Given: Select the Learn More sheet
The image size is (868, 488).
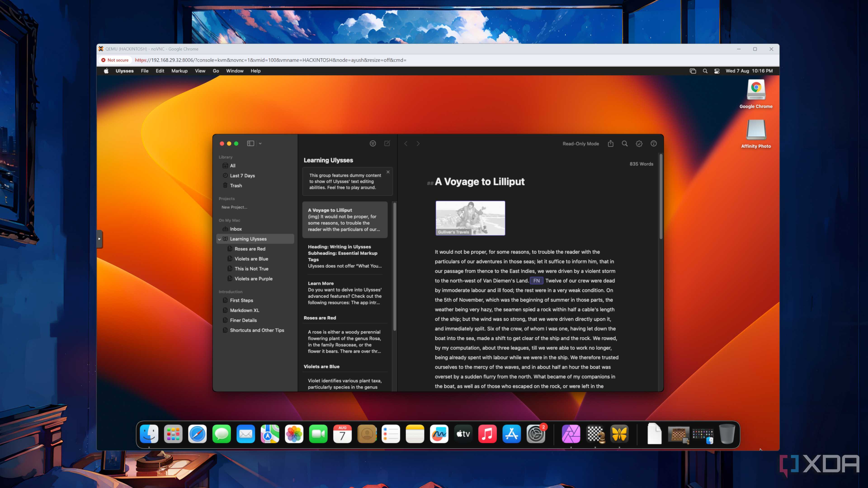Looking at the screenshot, I should tap(345, 293).
